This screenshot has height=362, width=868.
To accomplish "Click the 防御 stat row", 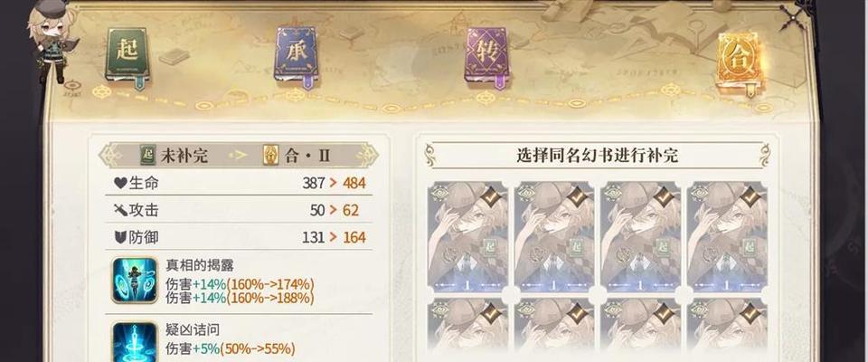I will point(239,237).
